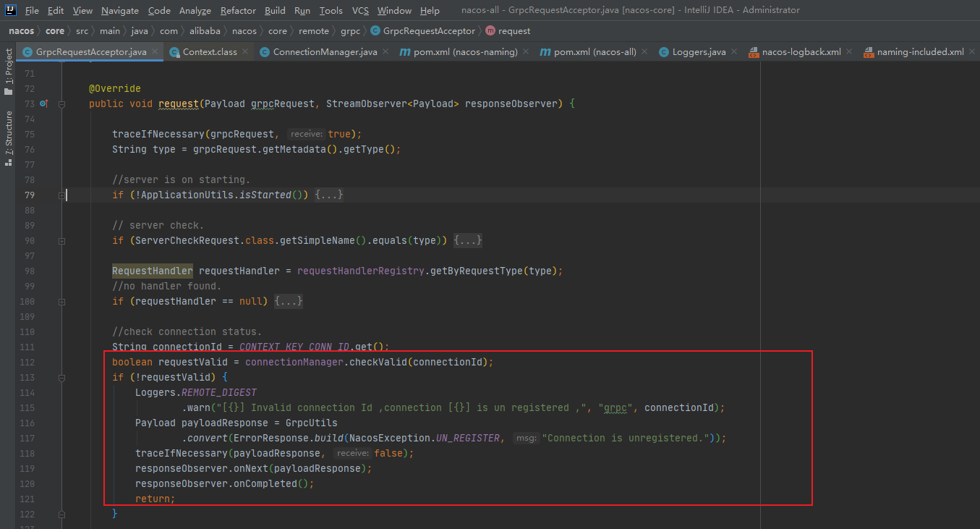980x529 pixels.
Task: Close the GrpcRequestAcceptor.java tab
Action: point(155,52)
